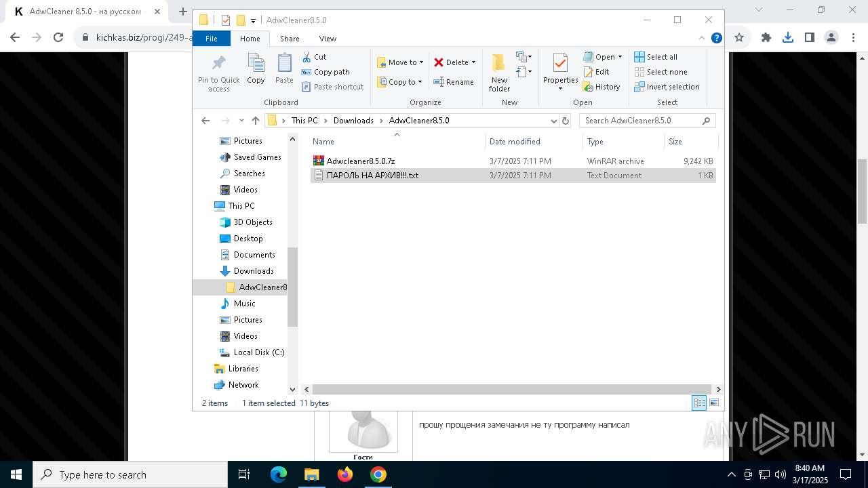Open the Quick Access Toolbar customize dropdown
The height and width of the screenshot is (488, 868).
253,20
